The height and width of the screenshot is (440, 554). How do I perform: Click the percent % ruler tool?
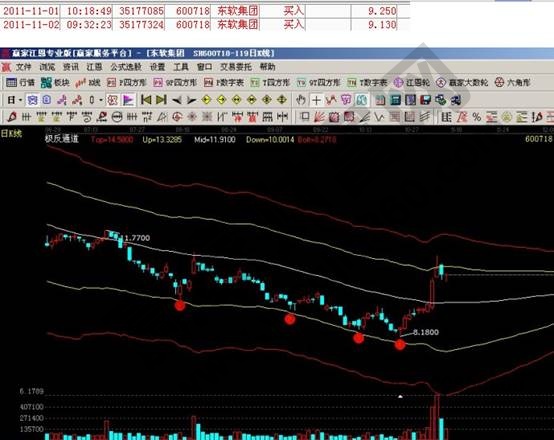pos(477,117)
